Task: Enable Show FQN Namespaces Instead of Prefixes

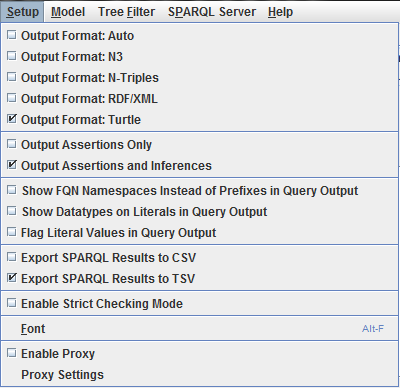Action: (x=199, y=190)
